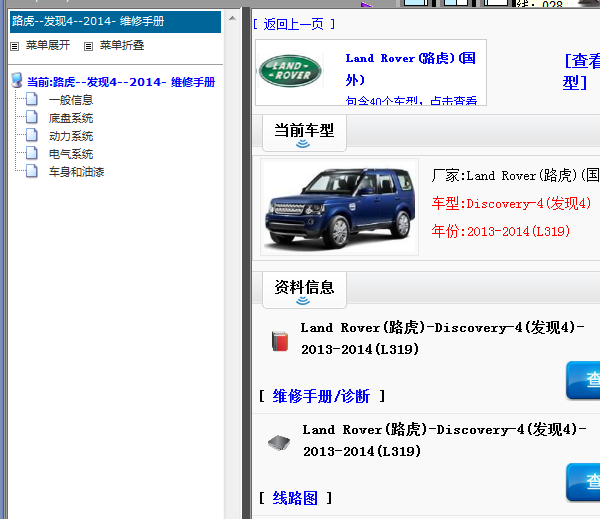
Task: Open the 线路图 link
Action: (295, 498)
